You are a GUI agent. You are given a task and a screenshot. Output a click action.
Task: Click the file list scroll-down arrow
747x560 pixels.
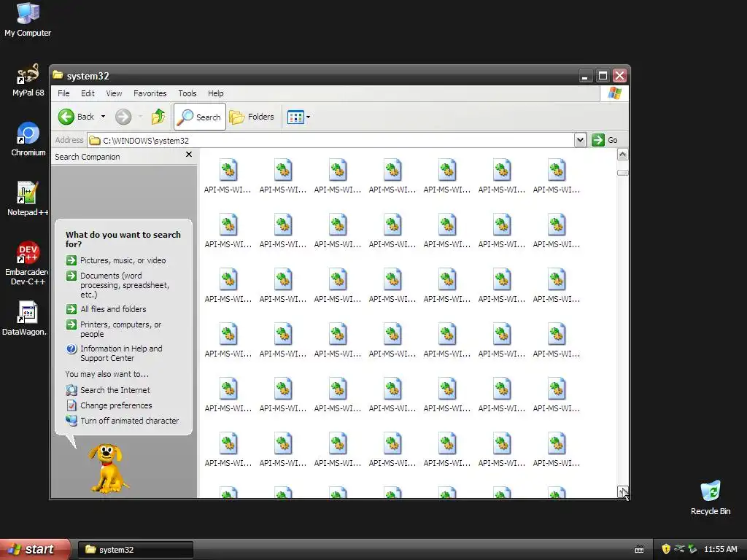coord(622,492)
